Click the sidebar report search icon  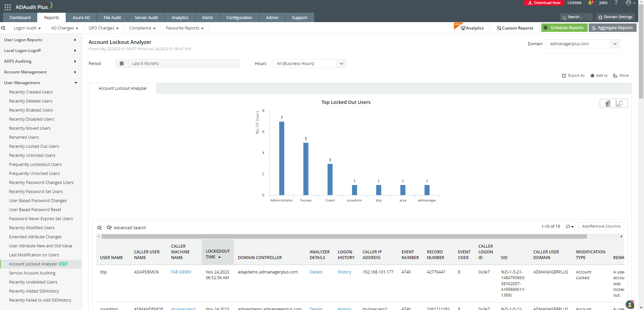click(x=3, y=28)
